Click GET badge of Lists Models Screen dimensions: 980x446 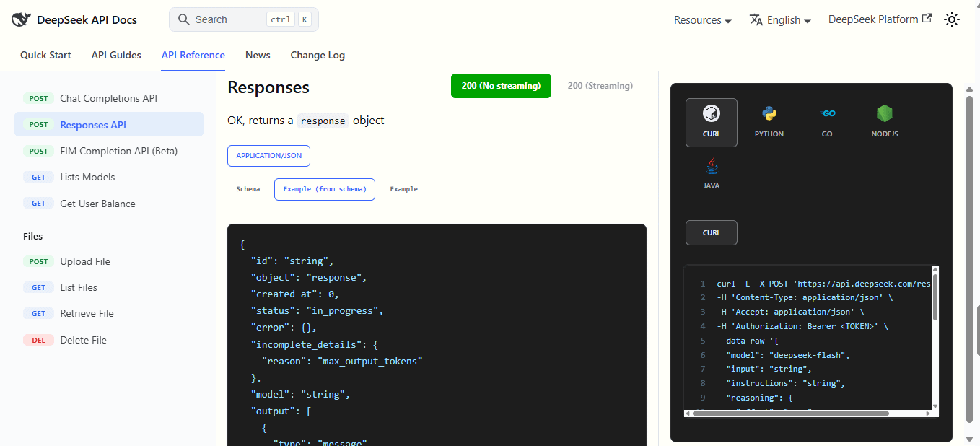coord(39,177)
